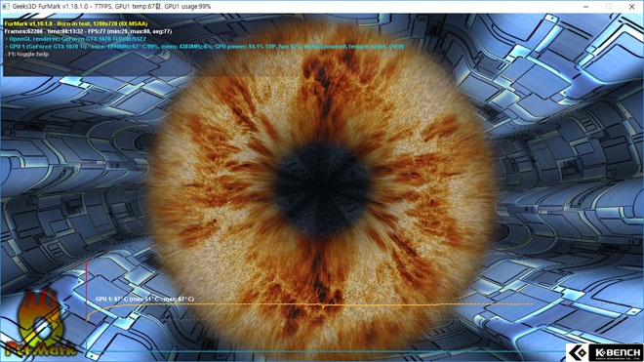The width and height of the screenshot is (644, 362).
Task: Close the FurMark window
Action: pos(631,7)
